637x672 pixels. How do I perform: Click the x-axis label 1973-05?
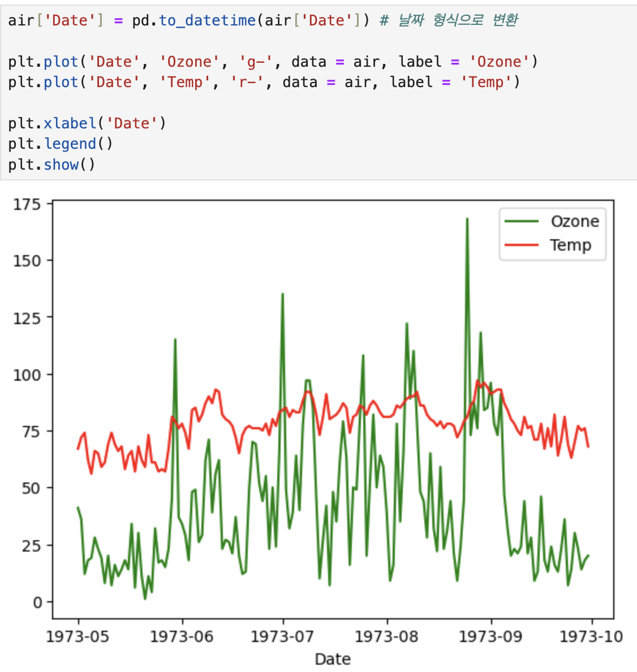(x=78, y=636)
